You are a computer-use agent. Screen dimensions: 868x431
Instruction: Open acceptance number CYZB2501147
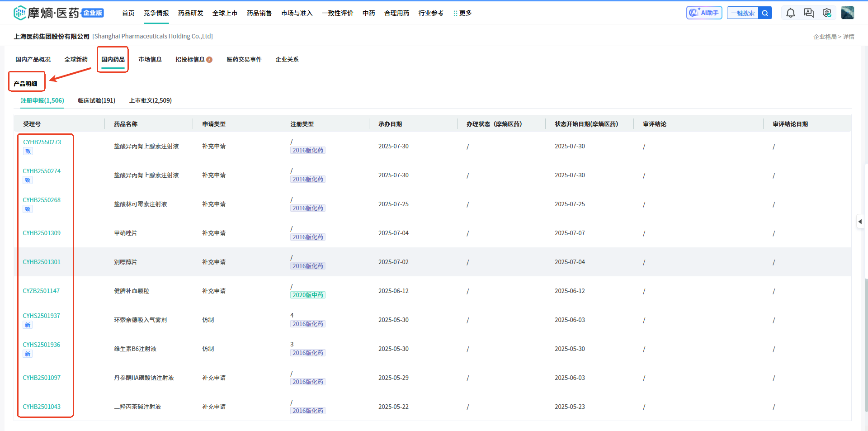41,291
